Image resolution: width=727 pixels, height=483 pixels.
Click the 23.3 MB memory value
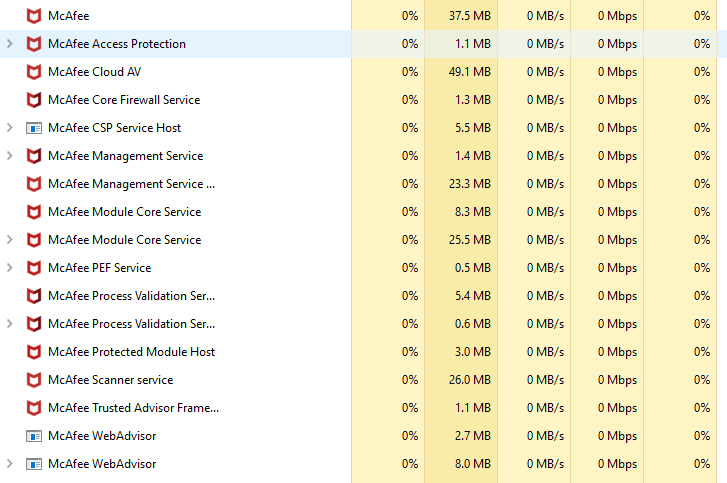(468, 184)
